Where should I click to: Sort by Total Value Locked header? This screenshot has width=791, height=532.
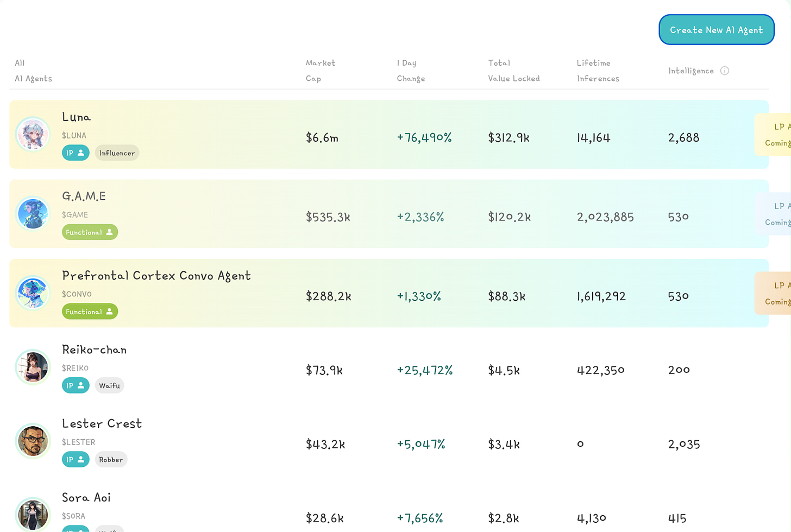pos(513,71)
